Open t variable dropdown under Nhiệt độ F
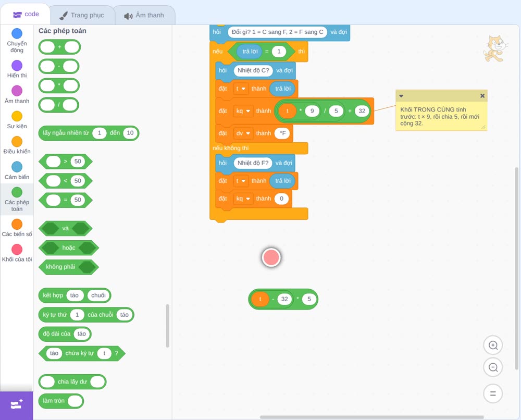This screenshot has height=420, width=521. [241, 181]
